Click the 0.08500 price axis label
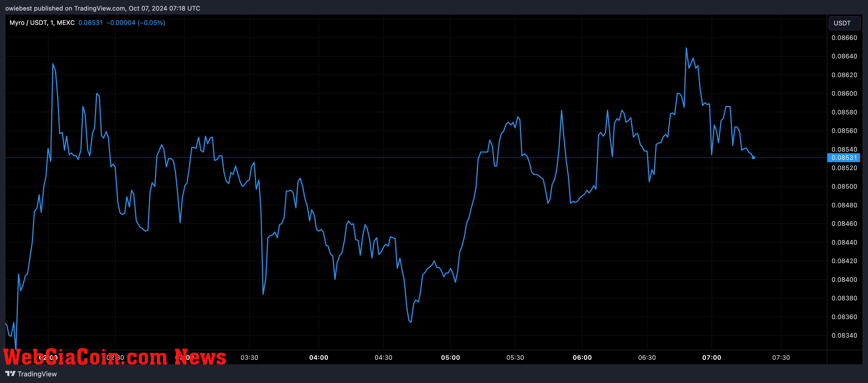The image size is (868, 383). point(844,186)
